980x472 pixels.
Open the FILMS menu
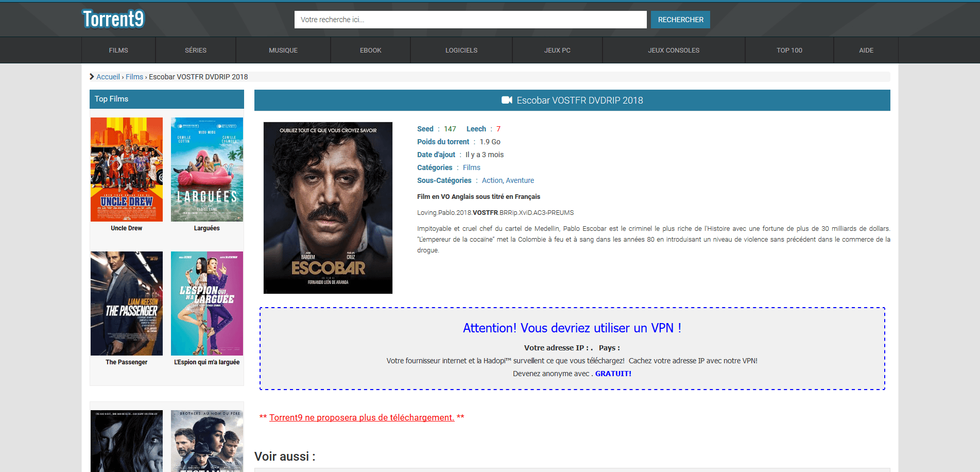[x=118, y=50]
